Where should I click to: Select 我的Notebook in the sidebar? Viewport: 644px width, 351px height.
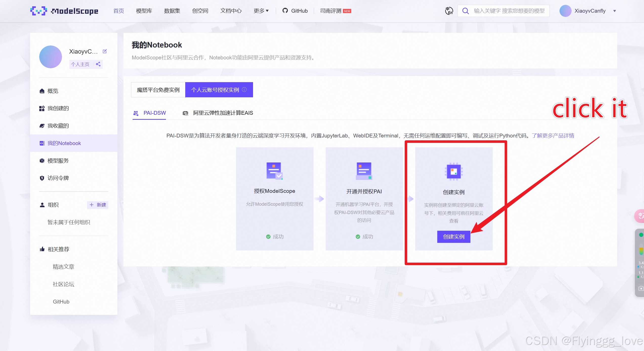coord(74,143)
